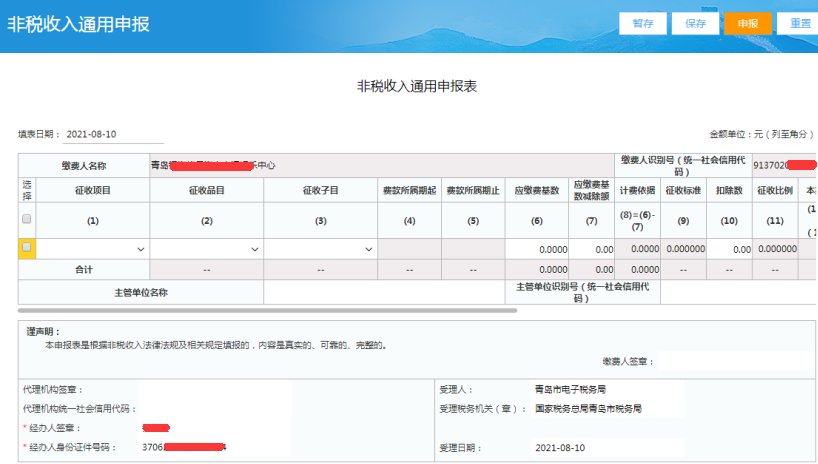Click the 应缴费基数 input cell
The image size is (818, 464).
pyautogui.click(x=537, y=249)
